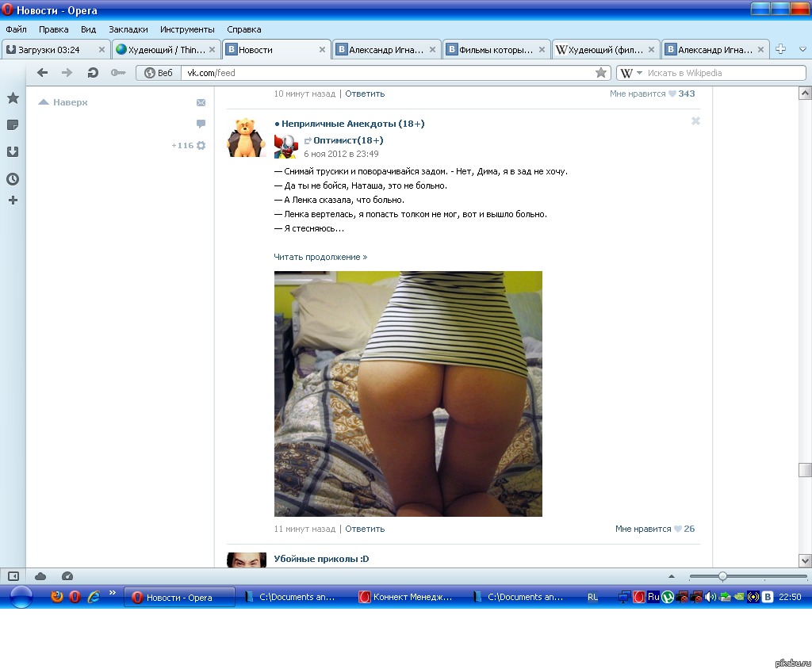Click the reload page button
The height and width of the screenshot is (669, 812).
[93, 73]
